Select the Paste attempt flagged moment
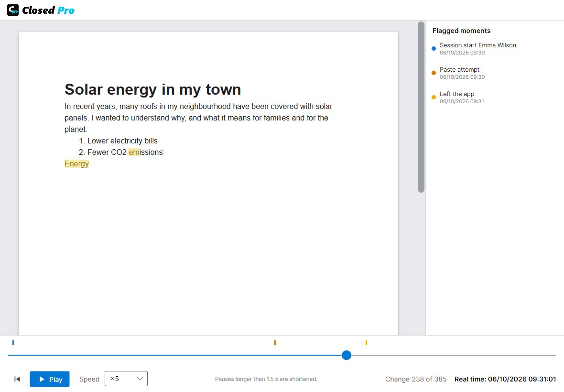Viewport: 564px width, 392px height. pyautogui.click(x=459, y=73)
